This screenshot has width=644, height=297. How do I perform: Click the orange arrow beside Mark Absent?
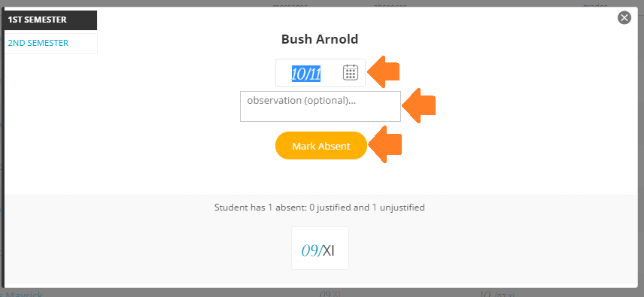(x=385, y=144)
